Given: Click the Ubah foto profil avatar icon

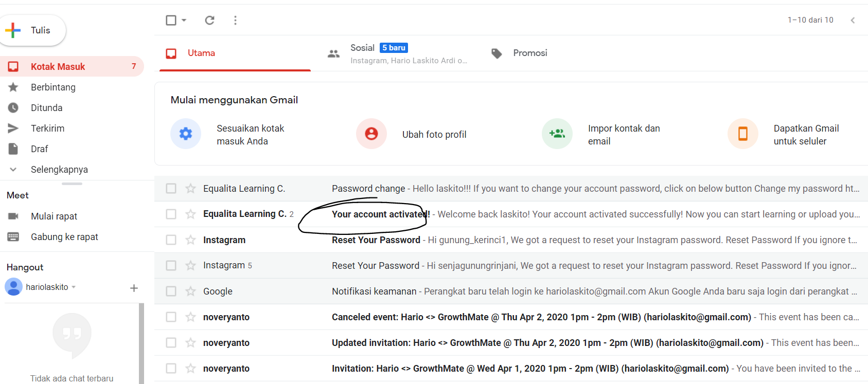Looking at the screenshot, I should (x=371, y=134).
